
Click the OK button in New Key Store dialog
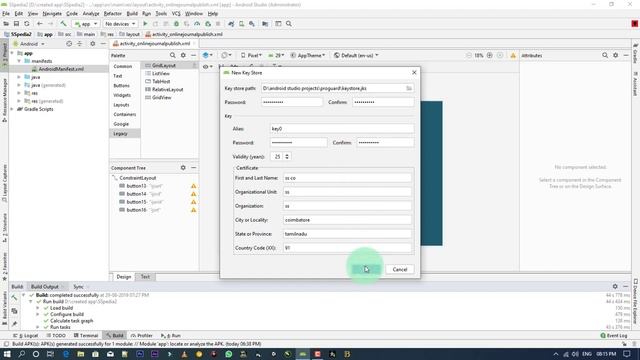click(366, 269)
